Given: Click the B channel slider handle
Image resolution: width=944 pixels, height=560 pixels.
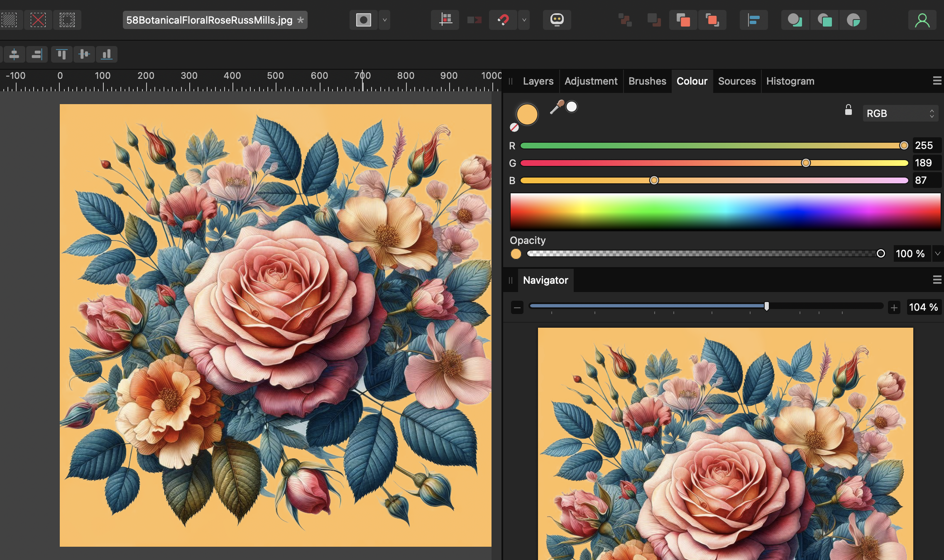Looking at the screenshot, I should click(x=654, y=180).
